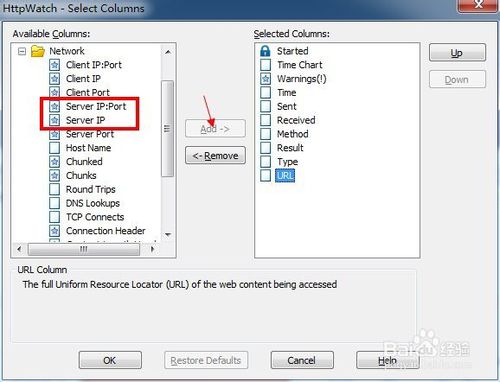The width and height of the screenshot is (500, 382).
Task: Select Warnings(!) in selected columns
Action: pyautogui.click(x=302, y=79)
